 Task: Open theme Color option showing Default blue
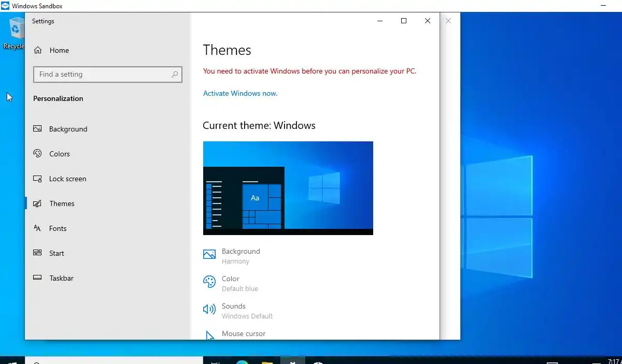point(231,283)
